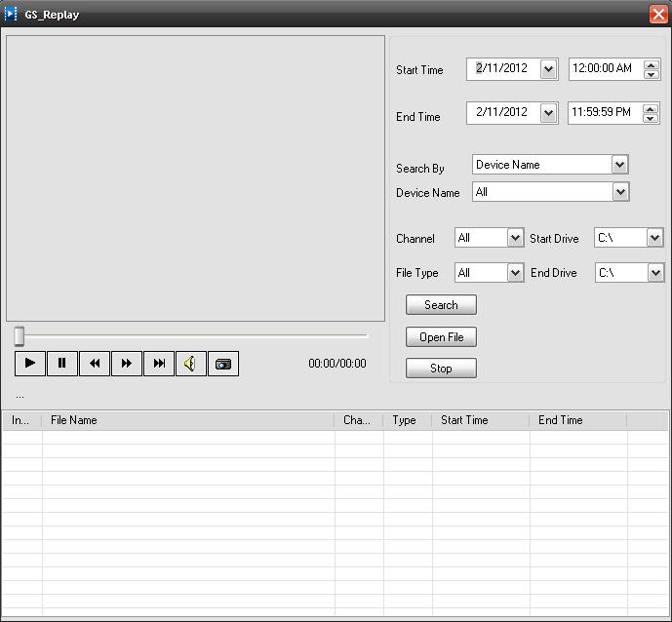672x622 pixels.
Task: Pause the video playback
Action: click(x=61, y=364)
